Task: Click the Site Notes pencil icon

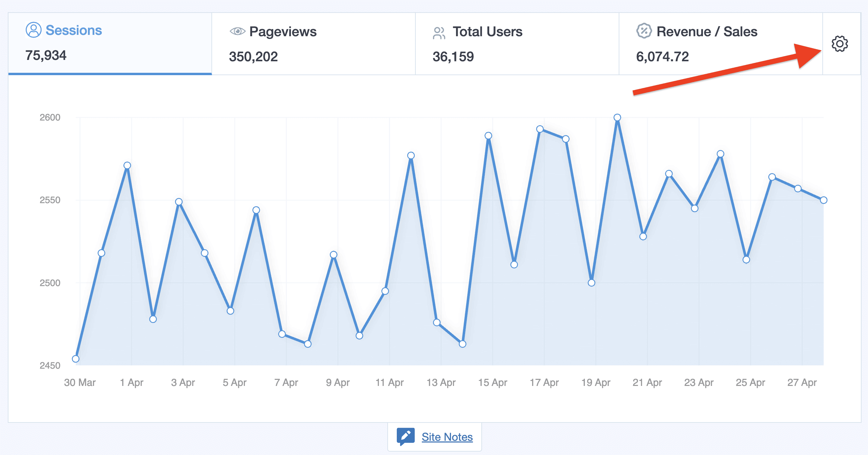Action: pos(405,436)
